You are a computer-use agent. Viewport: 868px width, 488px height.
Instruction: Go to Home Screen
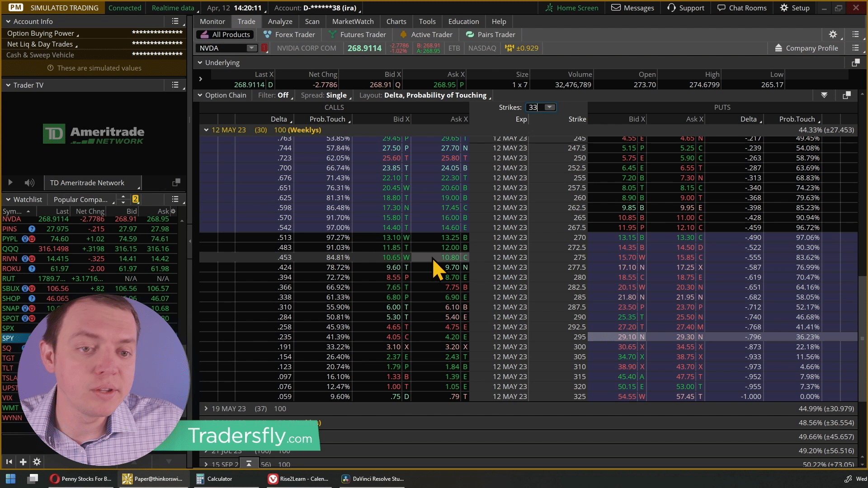point(571,8)
